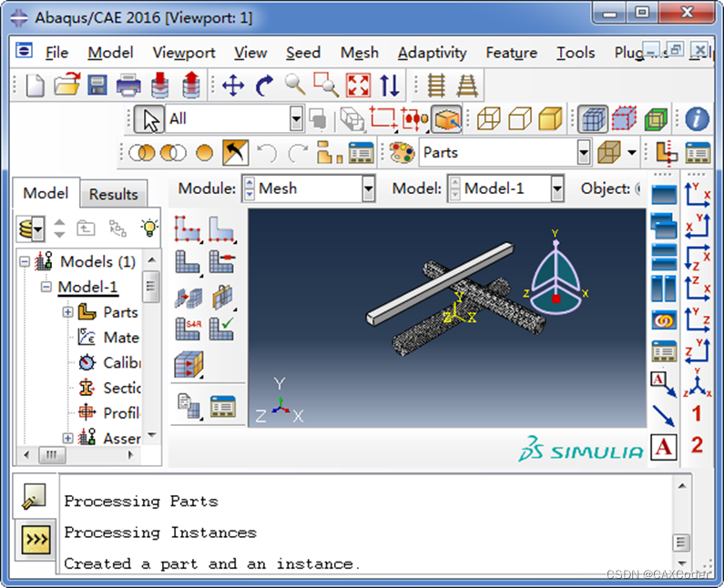
Task: Toggle perspective view cube button
Action: click(x=592, y=119)
